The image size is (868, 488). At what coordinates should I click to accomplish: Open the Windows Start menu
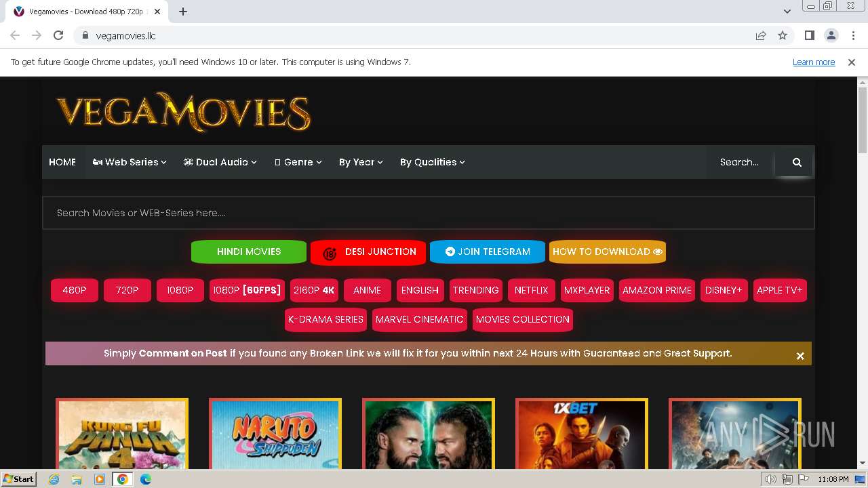[18, 479]
